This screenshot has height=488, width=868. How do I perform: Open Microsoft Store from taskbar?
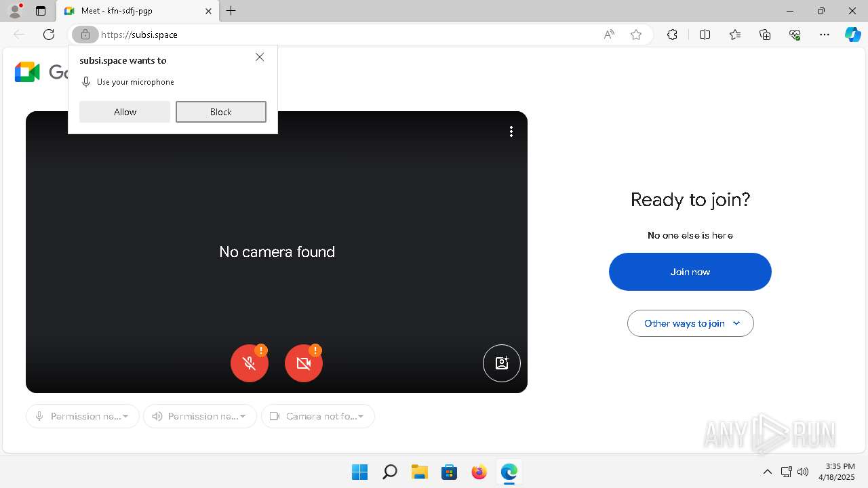449,472
